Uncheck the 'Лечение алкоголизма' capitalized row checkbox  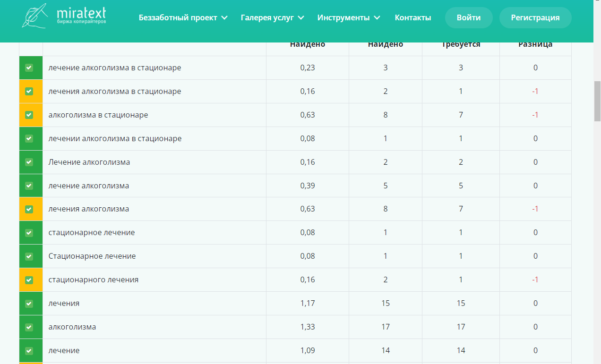[x=29, y=162]
